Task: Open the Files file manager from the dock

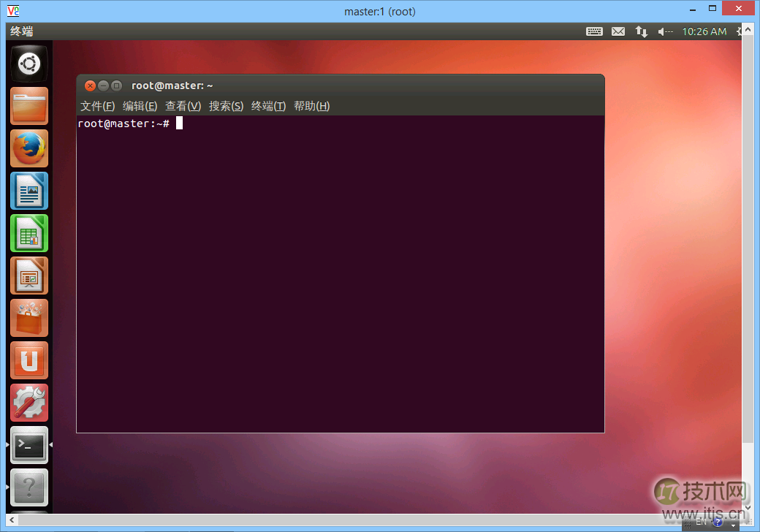Action: click(29, 106)
